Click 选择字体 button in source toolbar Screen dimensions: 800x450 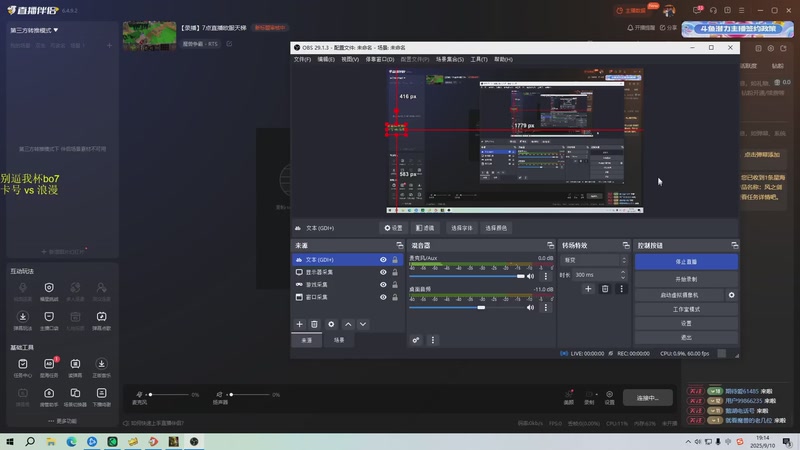click(462, 228)
